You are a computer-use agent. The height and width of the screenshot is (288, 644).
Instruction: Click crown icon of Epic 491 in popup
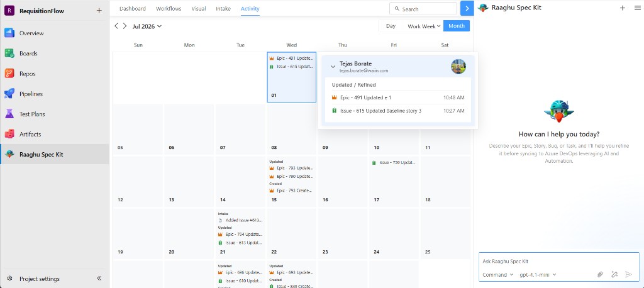point(335,97)
